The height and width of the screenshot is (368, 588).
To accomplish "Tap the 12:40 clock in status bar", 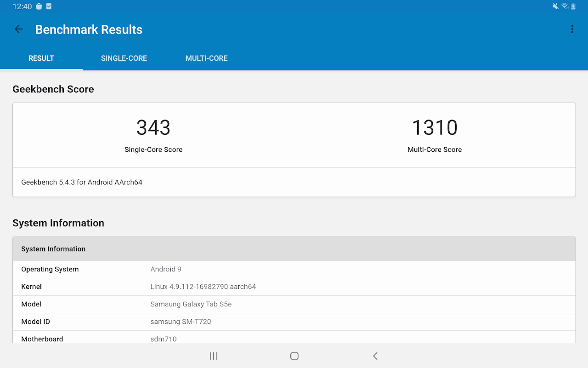I will [x=22, y=6].
